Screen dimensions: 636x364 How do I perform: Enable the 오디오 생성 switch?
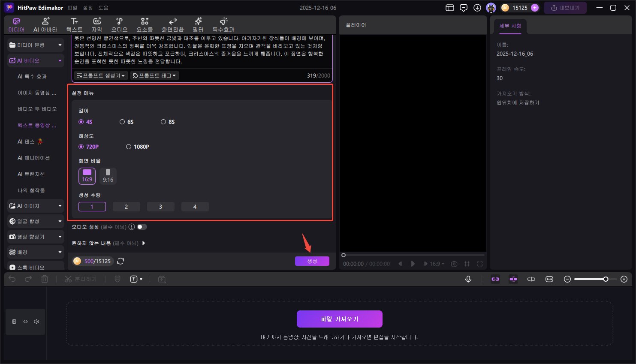(x=142, y=227)
